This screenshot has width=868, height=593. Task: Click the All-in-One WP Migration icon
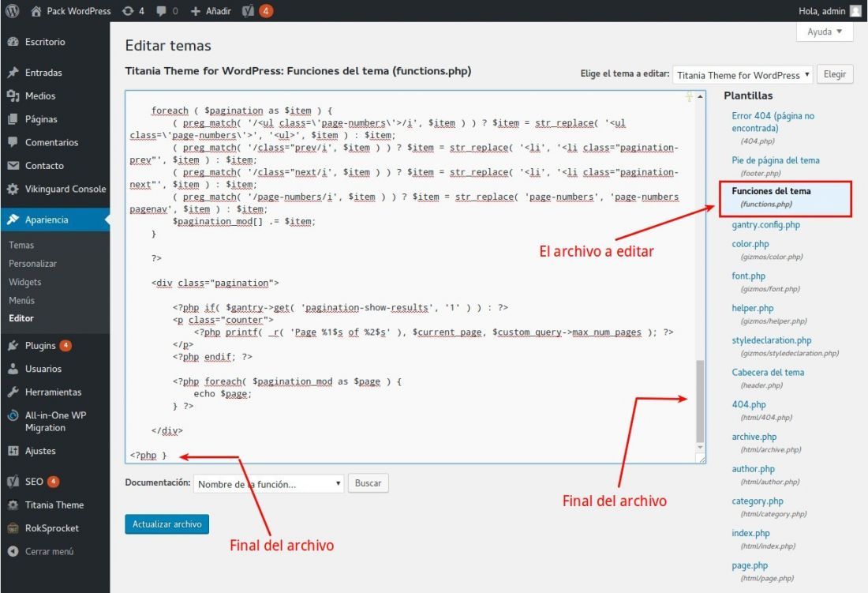(x=13, y=415)
